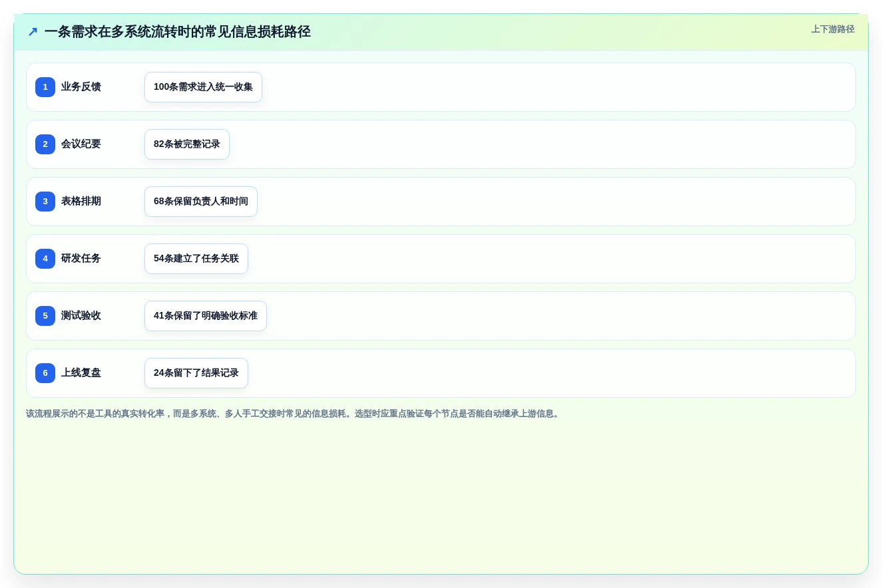
Task: Click the step 4 number badge
Action: point(45,259)
